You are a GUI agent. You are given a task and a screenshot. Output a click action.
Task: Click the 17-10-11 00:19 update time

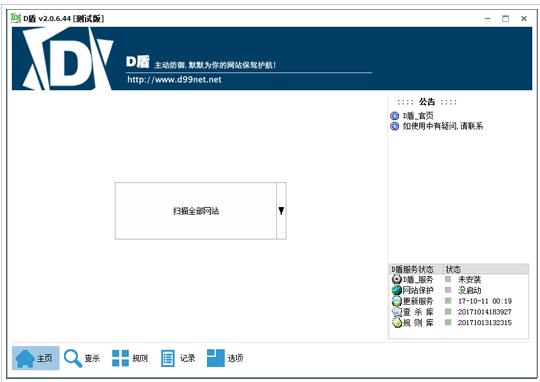tap(485, 301)
